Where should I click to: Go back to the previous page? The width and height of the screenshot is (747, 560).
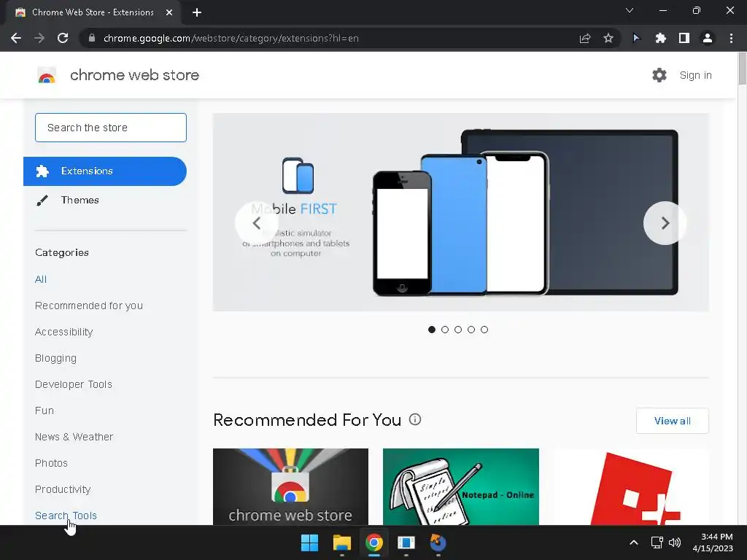tap(16, 38)
